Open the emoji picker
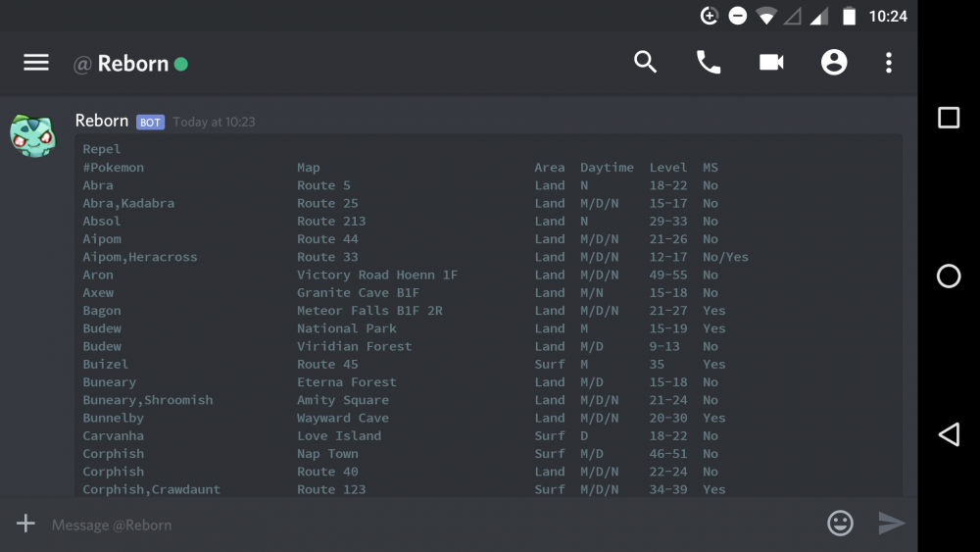 click(x=840, y=524)
